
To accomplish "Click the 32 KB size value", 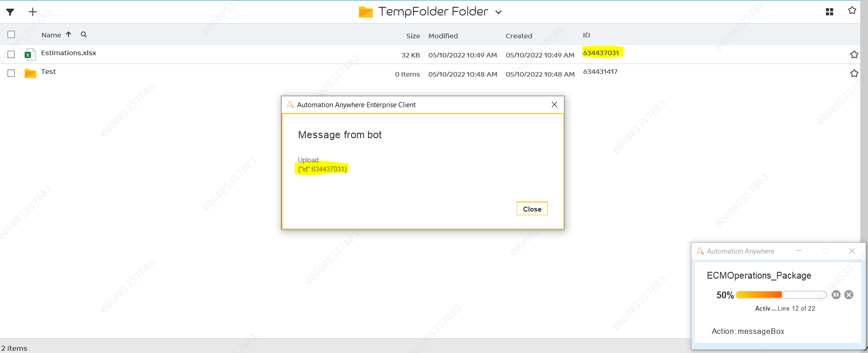I will click(410, 55).
